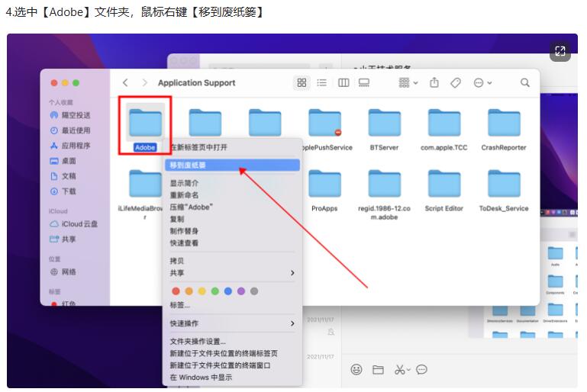Image resolution: width=587 pixels, height=392 pixels.
Task: Switch Finder to column view
Action: coord(343,83)
